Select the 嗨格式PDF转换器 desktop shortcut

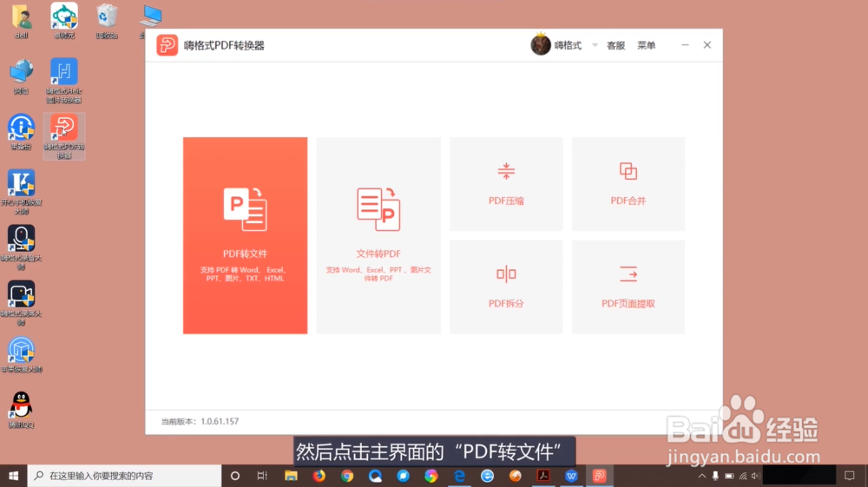(64, 136)
